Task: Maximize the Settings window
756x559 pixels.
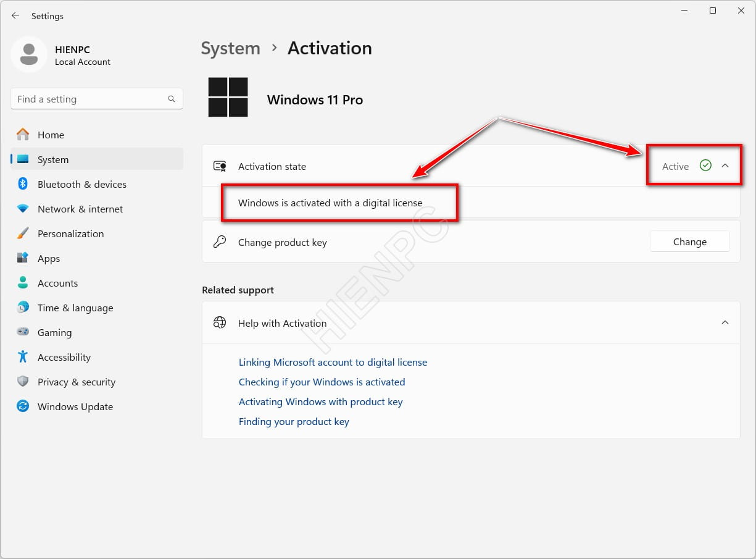Action: point(713,11)
